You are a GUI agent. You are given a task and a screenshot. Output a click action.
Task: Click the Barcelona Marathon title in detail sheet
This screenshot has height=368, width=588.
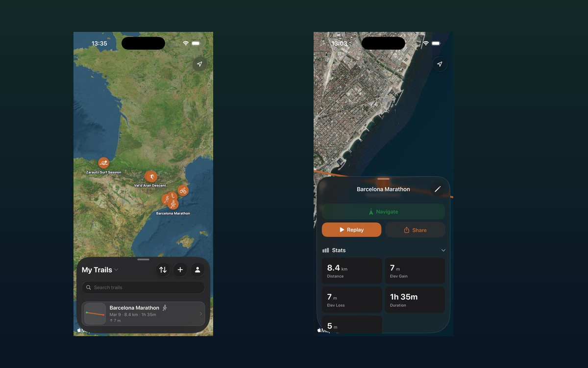(x=383, y=189)
